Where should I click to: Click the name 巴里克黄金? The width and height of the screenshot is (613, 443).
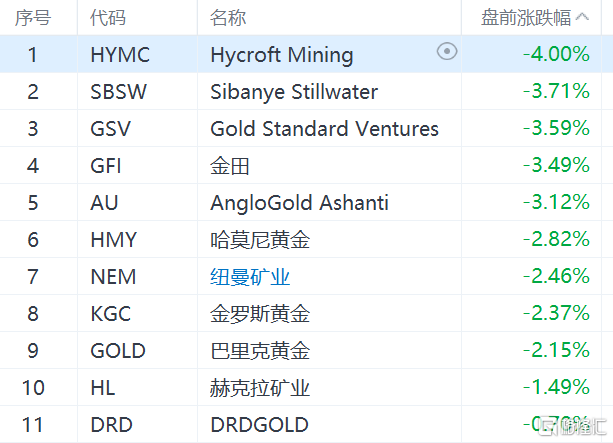pyautogui.click(x=260, y=351)
